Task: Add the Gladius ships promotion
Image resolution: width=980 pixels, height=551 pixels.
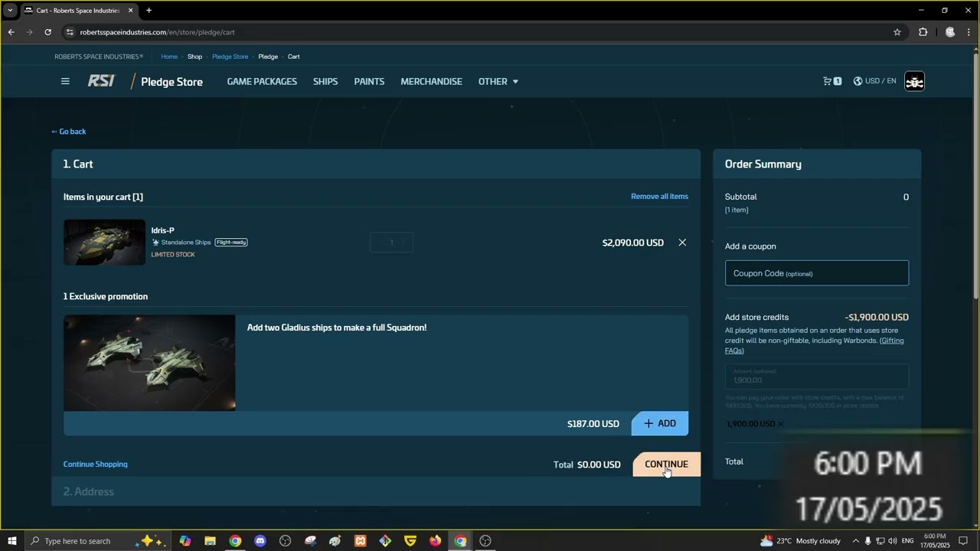Action: (659, 423)
